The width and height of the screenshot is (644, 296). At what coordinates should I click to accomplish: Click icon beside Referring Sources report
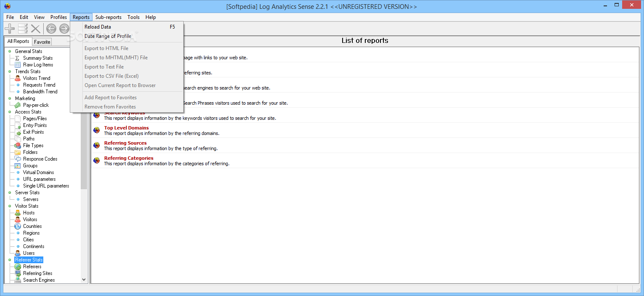click(97, 145)
